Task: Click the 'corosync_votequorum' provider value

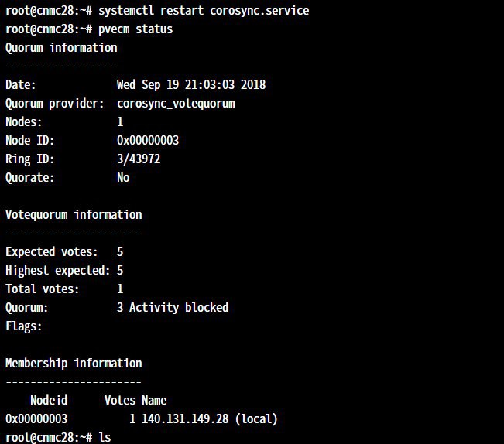Action: point(176,104)
